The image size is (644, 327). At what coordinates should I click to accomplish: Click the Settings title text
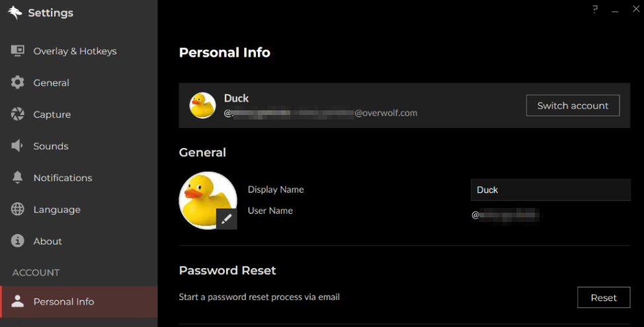pyautogui.click(x=50, y=13)
